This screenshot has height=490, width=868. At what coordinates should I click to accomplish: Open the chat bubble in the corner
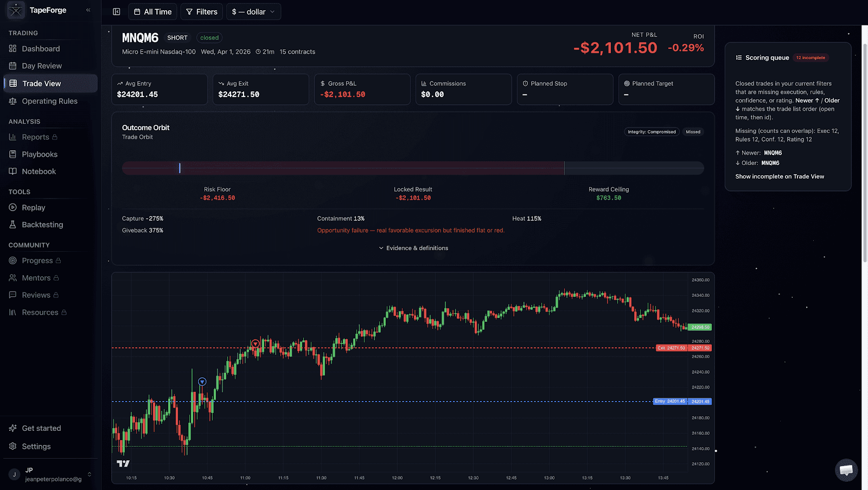846,470
